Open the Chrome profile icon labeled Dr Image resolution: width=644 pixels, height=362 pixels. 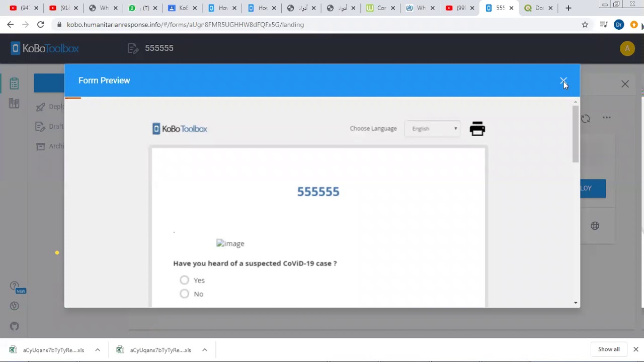tap(619, 25)
